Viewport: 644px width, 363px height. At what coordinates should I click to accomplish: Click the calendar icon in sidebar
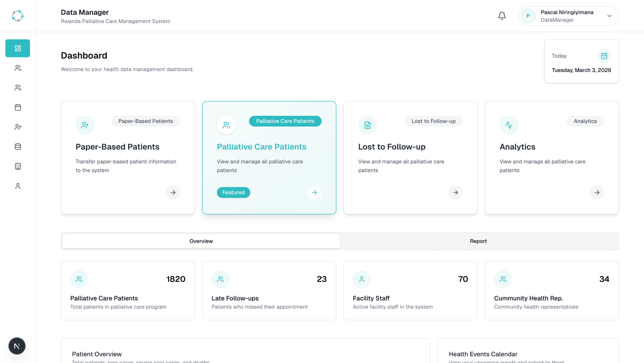point(18,107)
